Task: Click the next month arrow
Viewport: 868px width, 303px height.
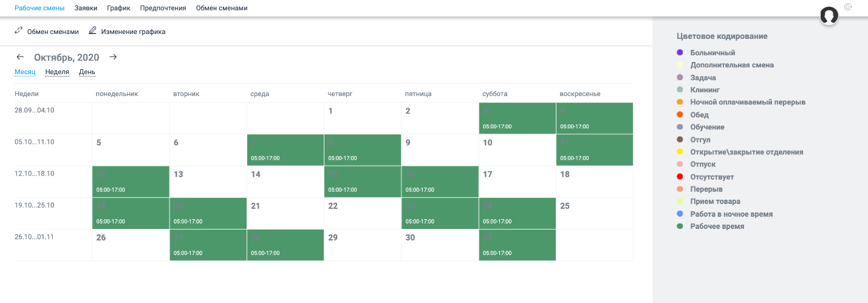Action: click(x=113, y=57)
